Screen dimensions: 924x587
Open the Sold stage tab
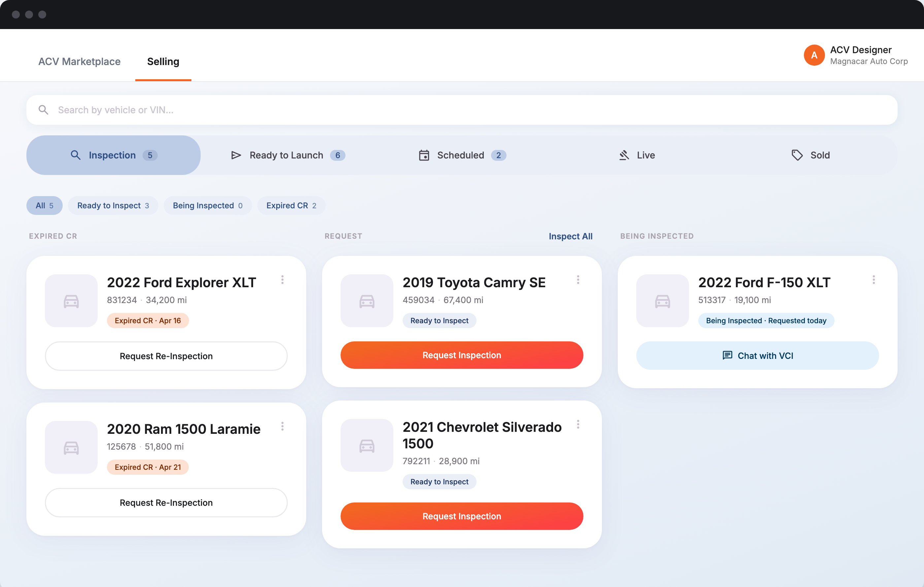pyautogui.click(x=810, y=155)
